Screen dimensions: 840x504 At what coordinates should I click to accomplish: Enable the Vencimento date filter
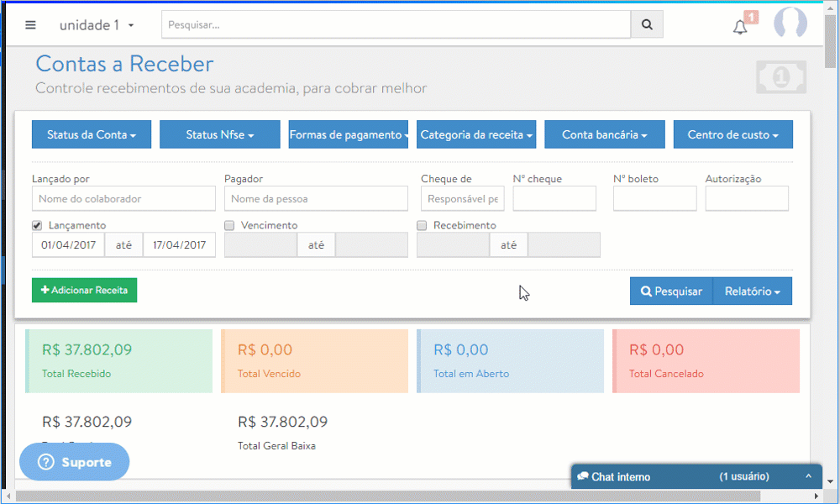[x=229, y=225]
